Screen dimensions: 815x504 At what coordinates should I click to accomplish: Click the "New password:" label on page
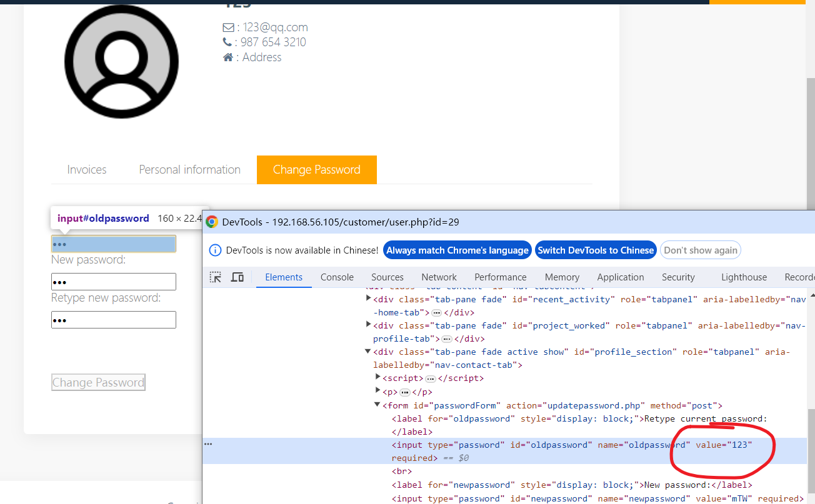(x=89, y=260)
